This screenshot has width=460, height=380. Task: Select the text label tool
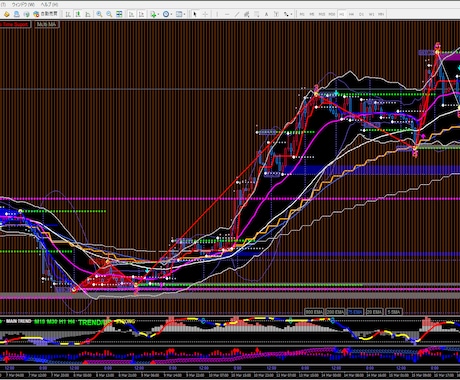[276, 14]
